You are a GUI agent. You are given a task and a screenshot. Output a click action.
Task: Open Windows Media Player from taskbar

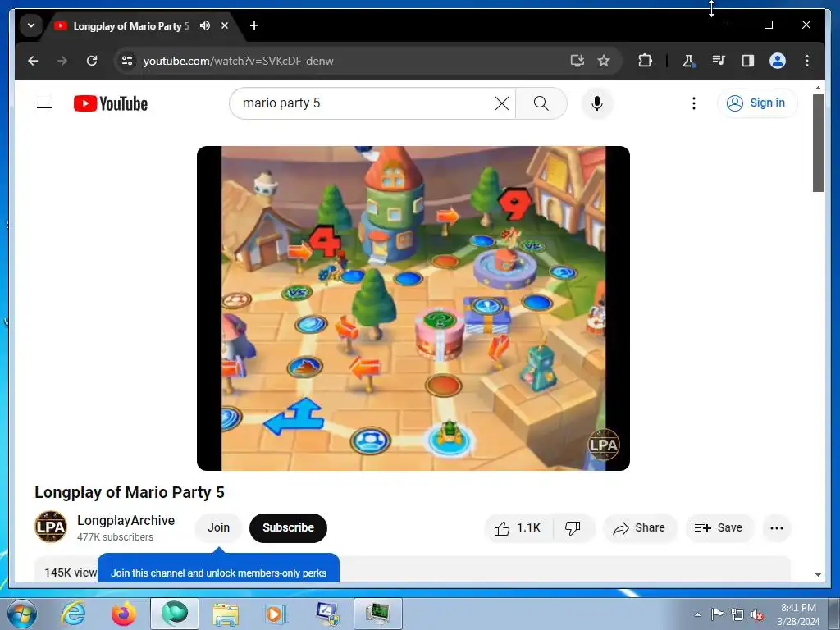[276, 614]
